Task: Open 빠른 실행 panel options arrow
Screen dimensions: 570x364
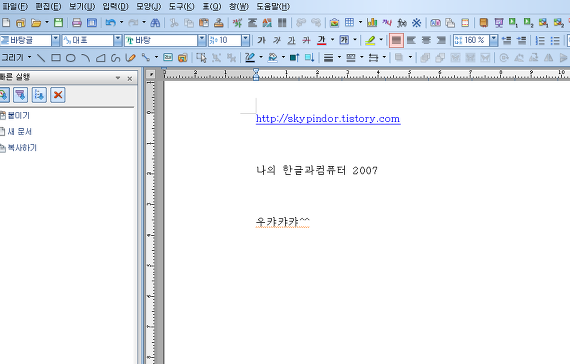Action: [x=118, y=78]
